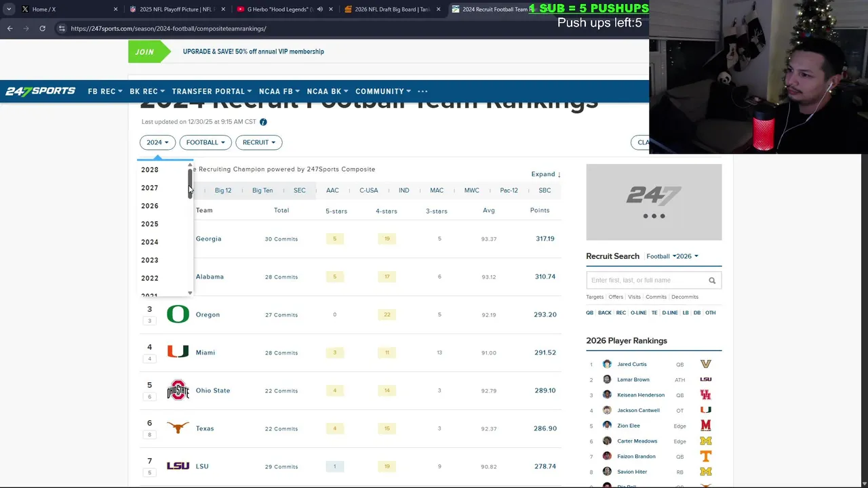Open the RECRUIT type dropdown
Image resolution: width=868 pixels, height=488 pixels.
258,142
